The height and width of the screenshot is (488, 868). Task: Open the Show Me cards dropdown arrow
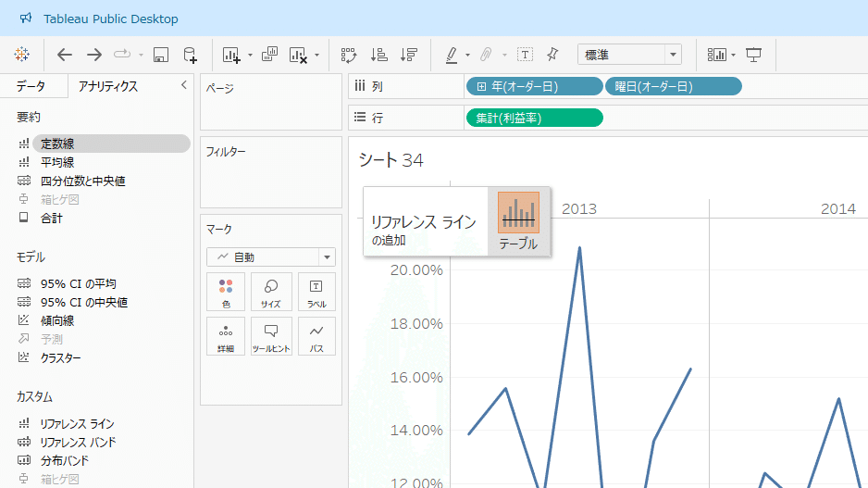pos(733,55)
